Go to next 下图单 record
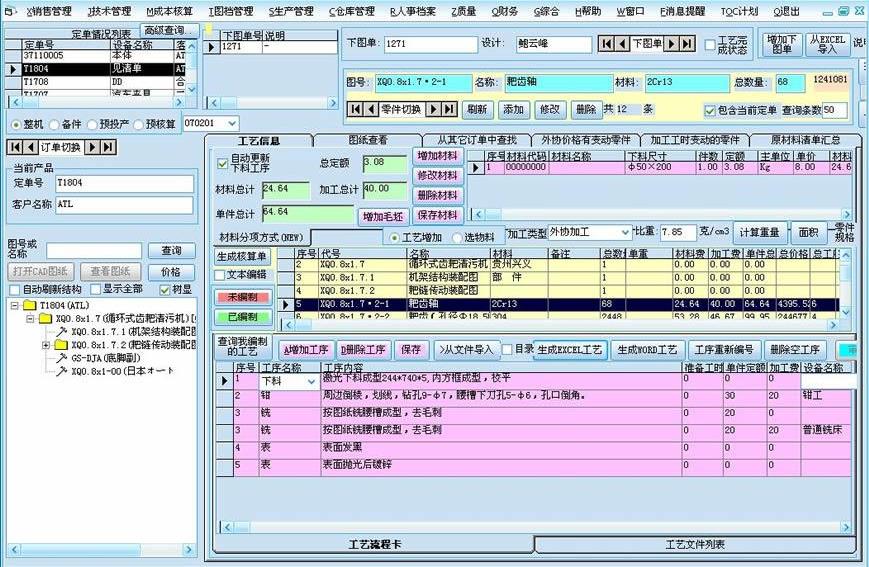The image size is (869, 567). [x=672, y=44]
